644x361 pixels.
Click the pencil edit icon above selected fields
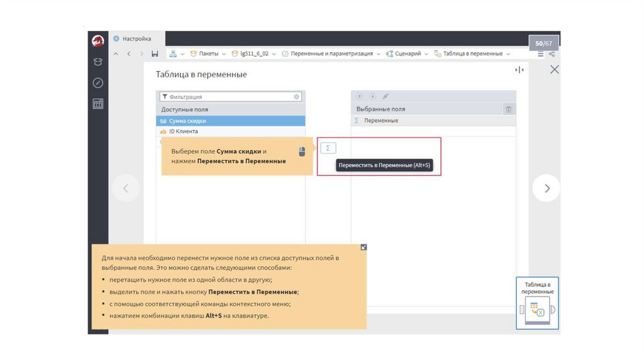(x=386, y=96)
